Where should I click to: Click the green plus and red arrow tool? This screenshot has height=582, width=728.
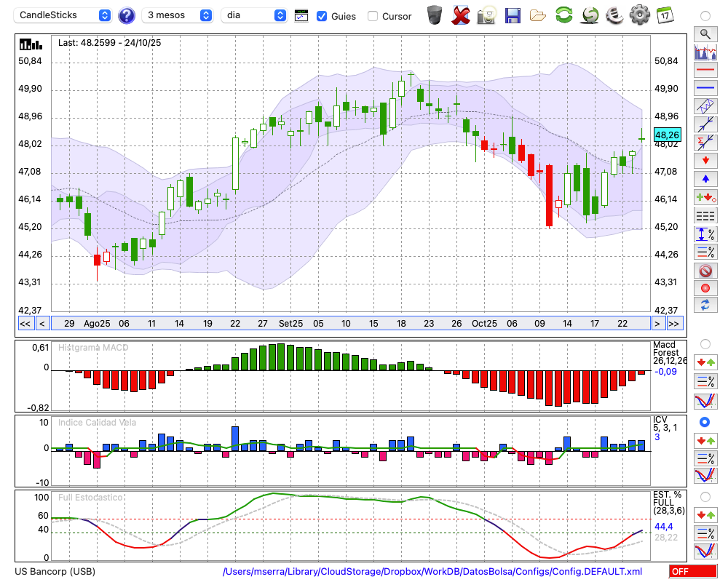coord(705,197)
